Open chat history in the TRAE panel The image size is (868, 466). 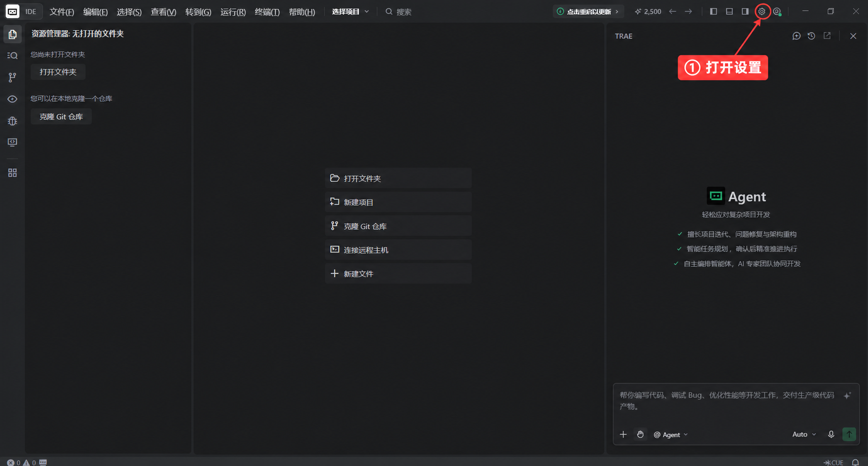812,36
